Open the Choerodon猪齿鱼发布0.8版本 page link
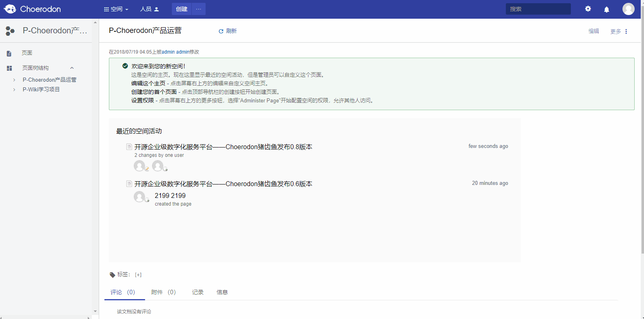 (x=223, y=147)
